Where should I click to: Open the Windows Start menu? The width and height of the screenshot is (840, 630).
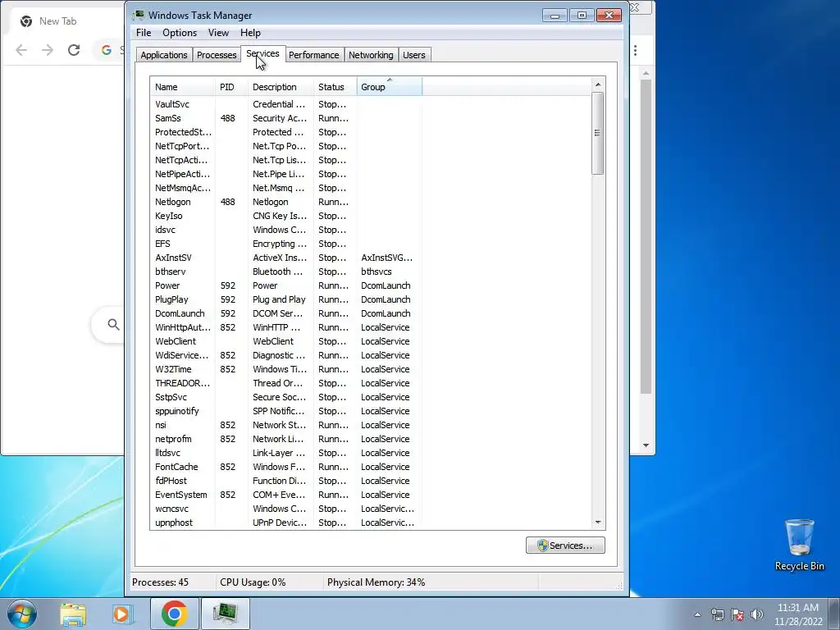[22, 614]
